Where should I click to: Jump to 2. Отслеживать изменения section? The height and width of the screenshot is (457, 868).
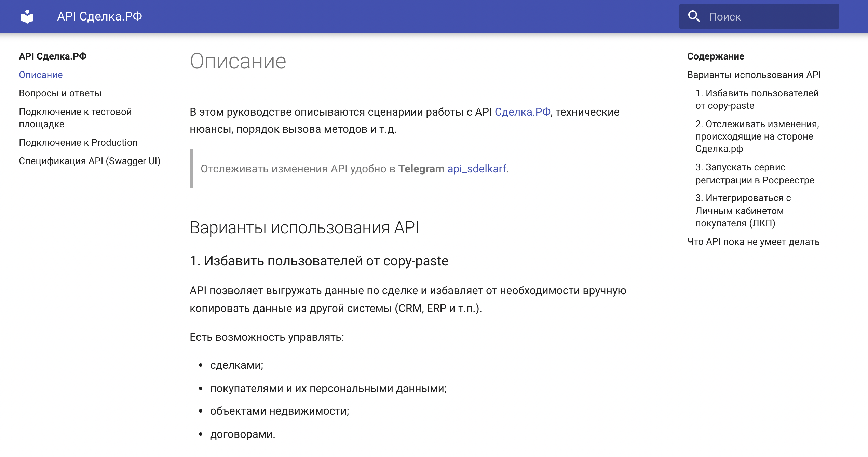757,136
